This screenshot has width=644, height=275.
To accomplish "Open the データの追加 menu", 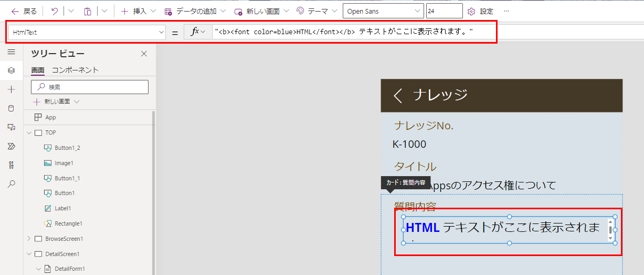I will tap(195, 11).
